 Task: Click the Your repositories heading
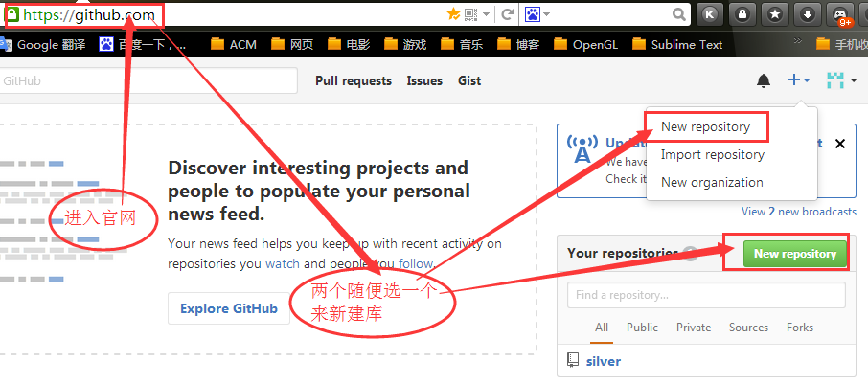(622, 253)
